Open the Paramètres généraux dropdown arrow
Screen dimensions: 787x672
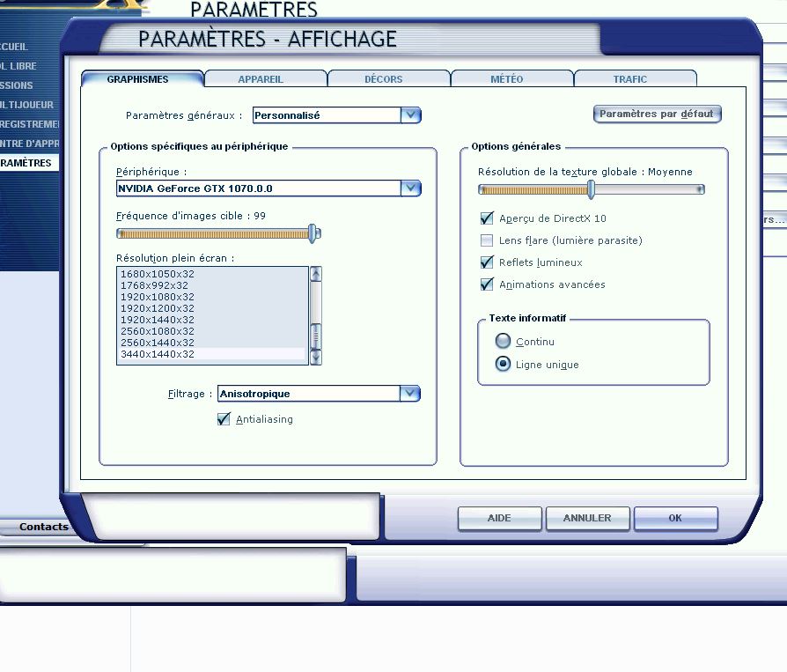coord(410,115)
